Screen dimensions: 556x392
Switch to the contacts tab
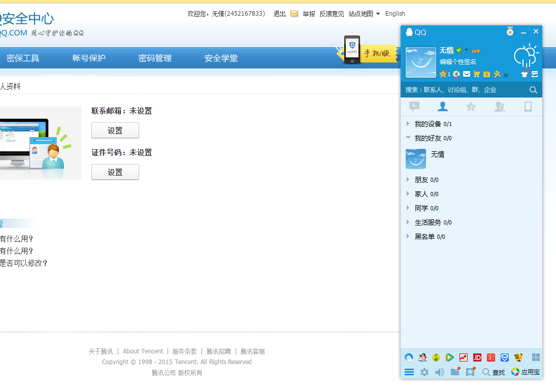[443, 106]
